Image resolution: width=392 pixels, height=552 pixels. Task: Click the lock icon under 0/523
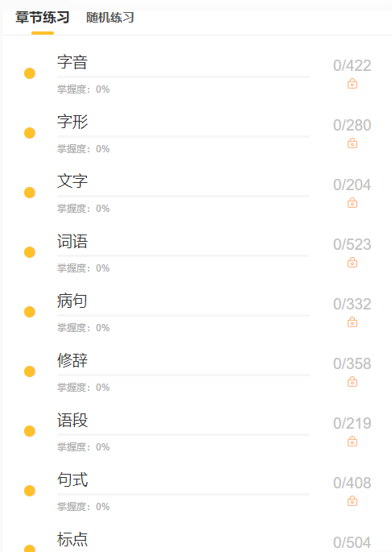pyautogui.click(x=353, y=263)
